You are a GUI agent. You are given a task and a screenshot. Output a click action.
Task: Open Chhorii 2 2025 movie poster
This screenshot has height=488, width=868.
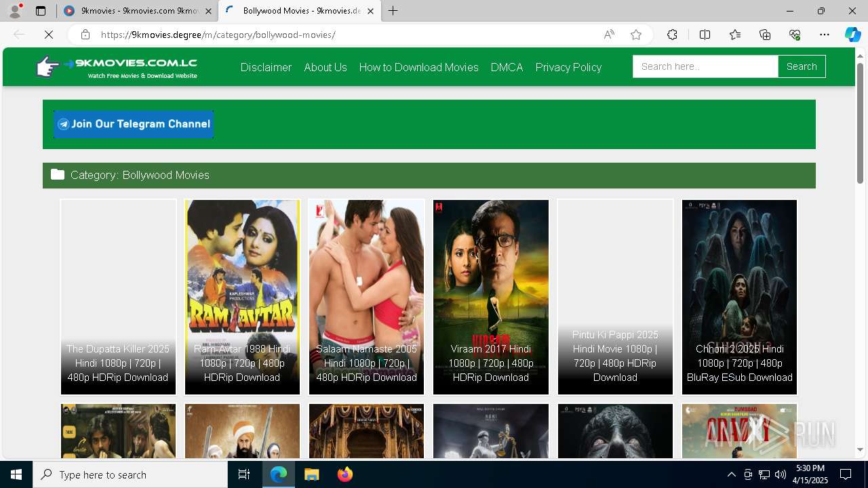[x=739, y=297]
